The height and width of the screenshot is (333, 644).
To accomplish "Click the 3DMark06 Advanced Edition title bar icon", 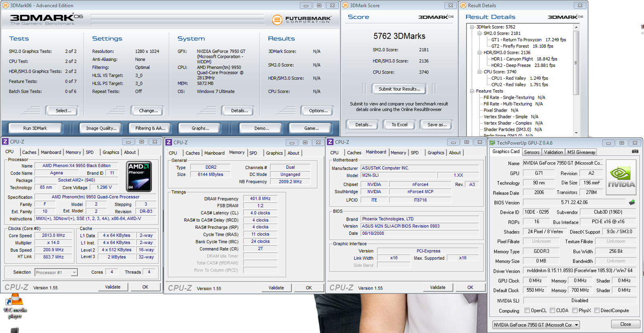I will (6, 5).
